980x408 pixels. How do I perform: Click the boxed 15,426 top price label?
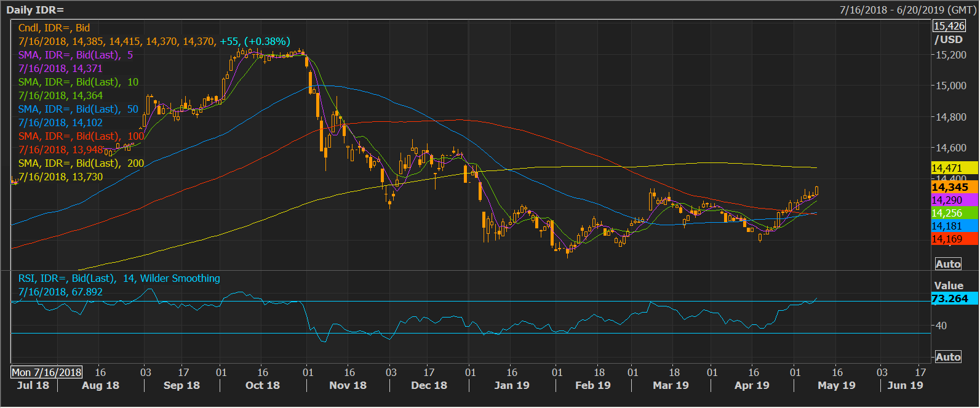pos(949,26)
